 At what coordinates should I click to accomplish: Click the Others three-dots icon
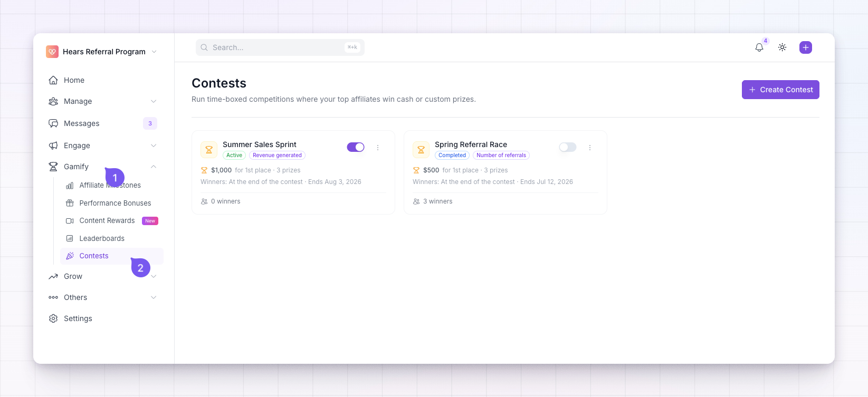tap(53, 297)
